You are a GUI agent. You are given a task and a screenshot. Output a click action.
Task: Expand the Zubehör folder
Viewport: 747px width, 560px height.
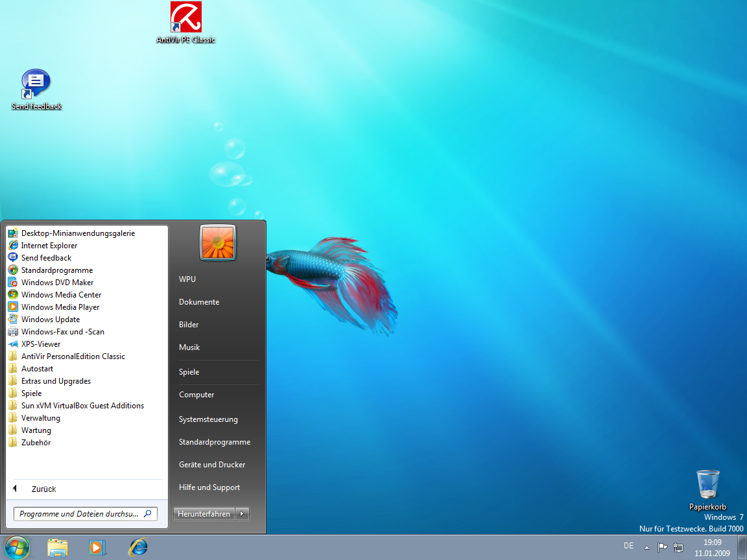click(36, 443)
